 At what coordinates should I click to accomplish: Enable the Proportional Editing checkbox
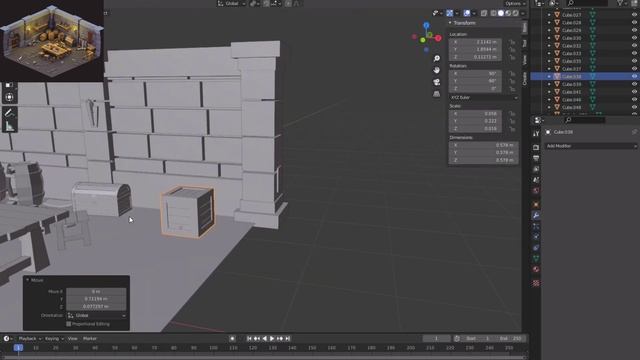pos(69,324)
